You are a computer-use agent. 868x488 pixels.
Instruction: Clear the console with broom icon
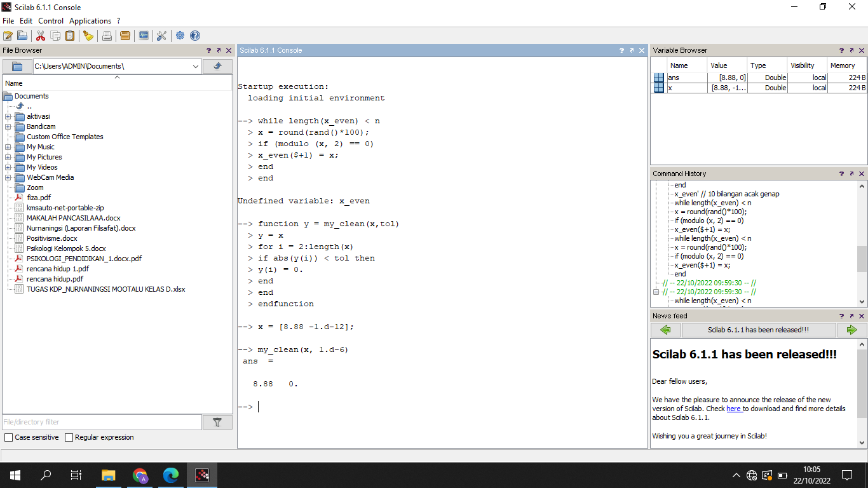click(88, 36)
